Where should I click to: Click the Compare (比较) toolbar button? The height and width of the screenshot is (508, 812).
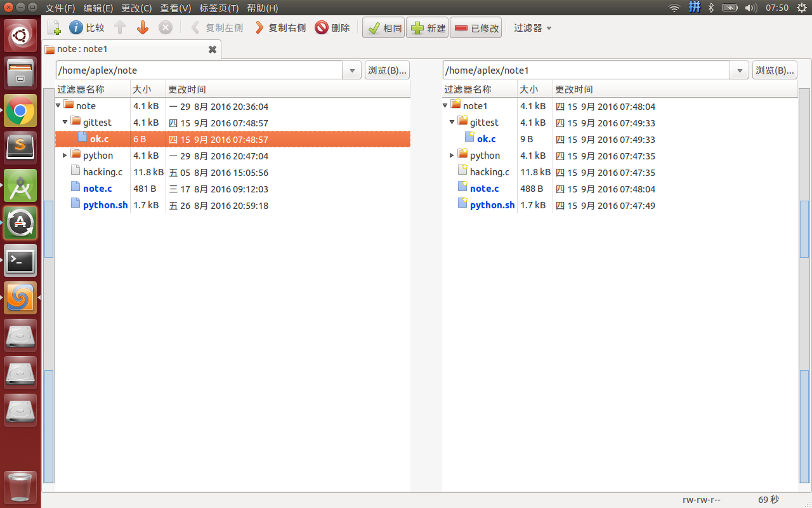coord(87,28)
